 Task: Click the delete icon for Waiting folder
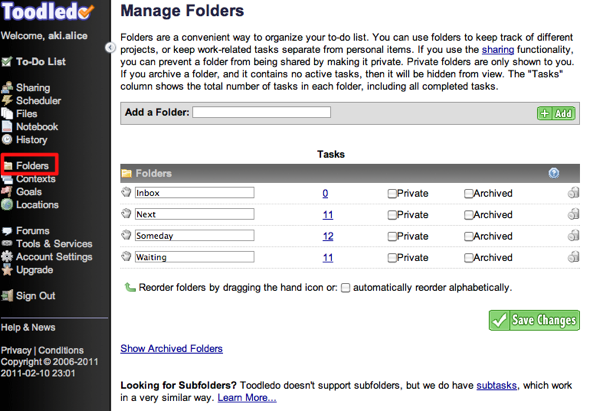pos(573,257)
